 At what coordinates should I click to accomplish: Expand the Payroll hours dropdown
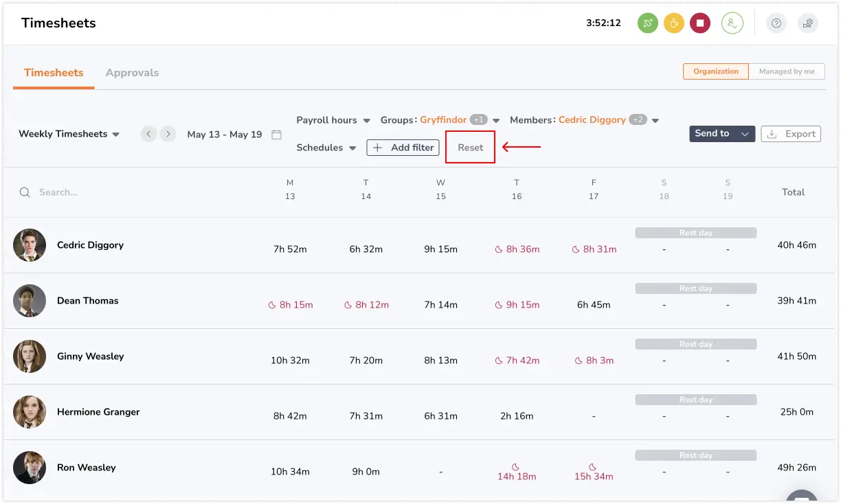(333, 120)
